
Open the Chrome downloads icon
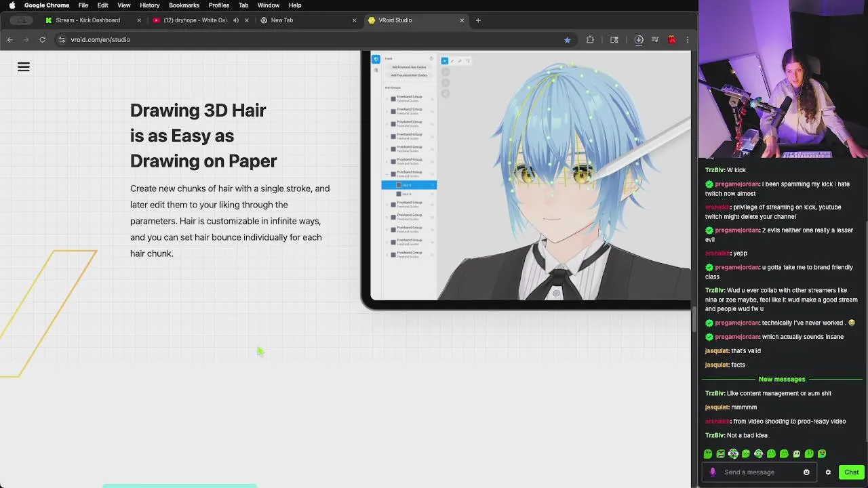click(x=639, y=40)
